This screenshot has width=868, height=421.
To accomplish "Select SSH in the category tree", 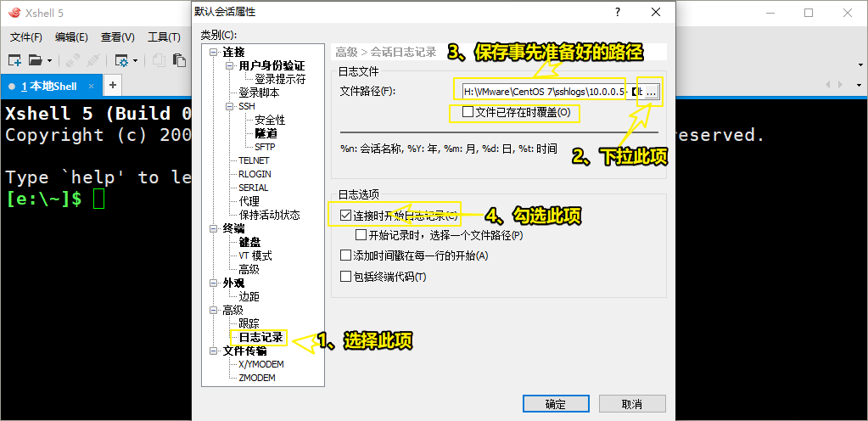I will click(x=247, y=106).
